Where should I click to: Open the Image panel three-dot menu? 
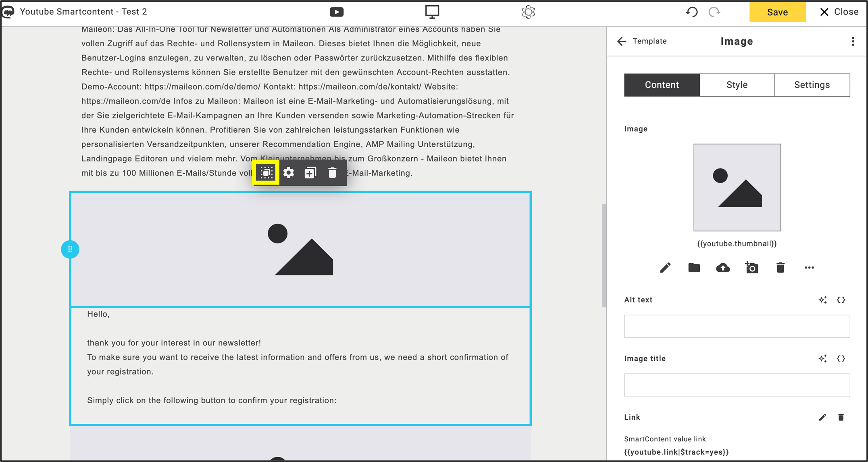[x=853, y=41]
